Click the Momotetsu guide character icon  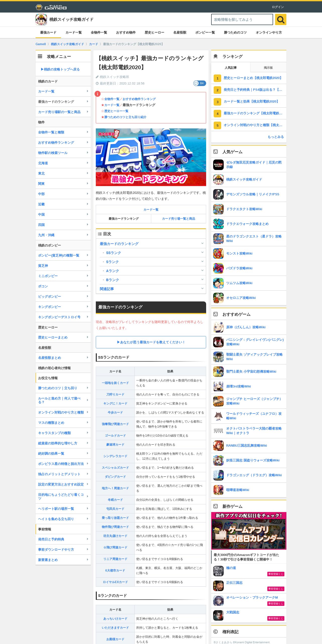pos(41,20)
